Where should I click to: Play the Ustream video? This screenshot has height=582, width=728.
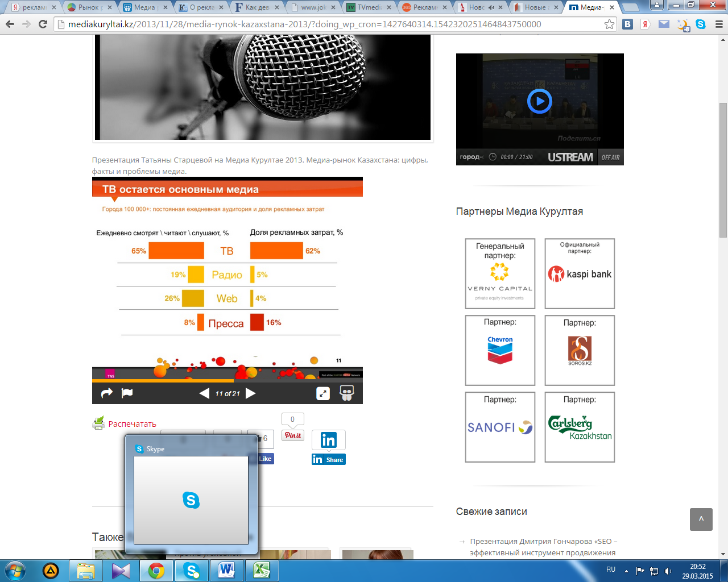pyautogui.click(x=540, y=102)
